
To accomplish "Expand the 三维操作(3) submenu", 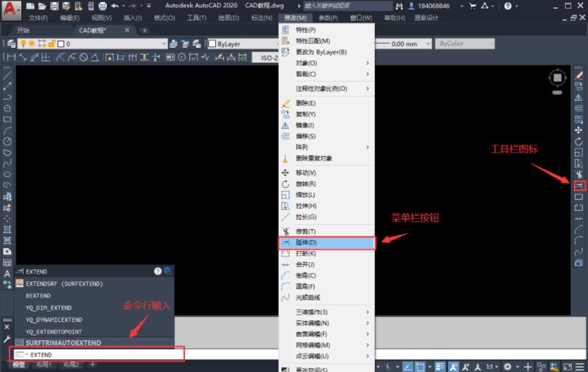I will click(x=326, y=312).
